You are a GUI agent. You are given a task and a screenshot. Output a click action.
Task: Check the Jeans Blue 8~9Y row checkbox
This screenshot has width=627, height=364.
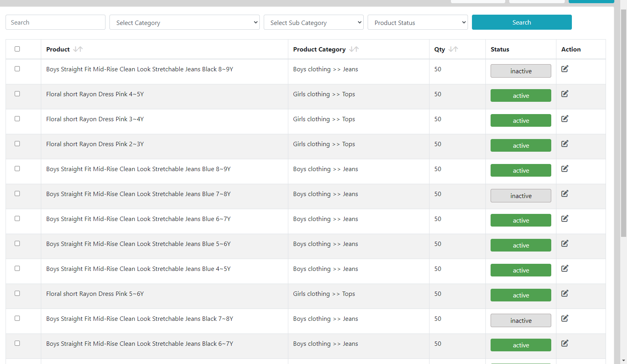pyautogui.click(x=17, y=169)
